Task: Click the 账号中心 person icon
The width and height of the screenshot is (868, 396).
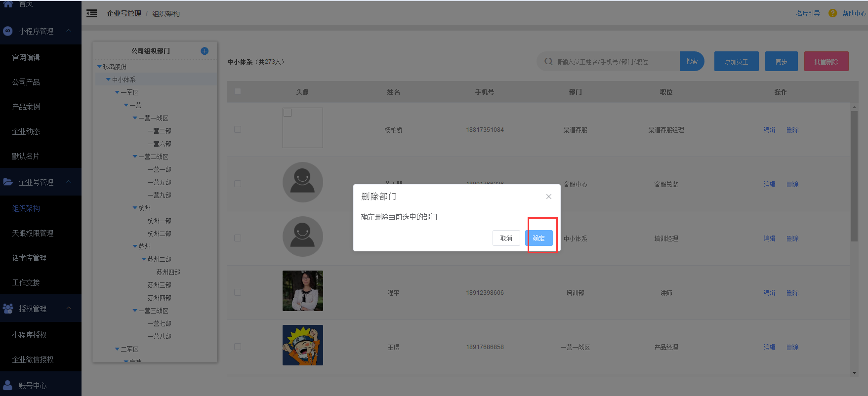Action: (x=8, y=385)
